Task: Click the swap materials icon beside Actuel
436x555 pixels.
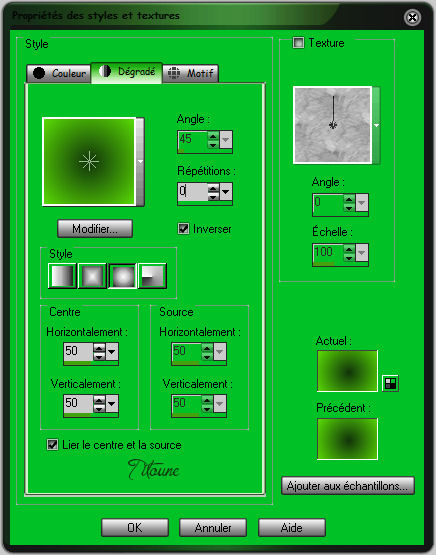Action: [x=390, y=383]
